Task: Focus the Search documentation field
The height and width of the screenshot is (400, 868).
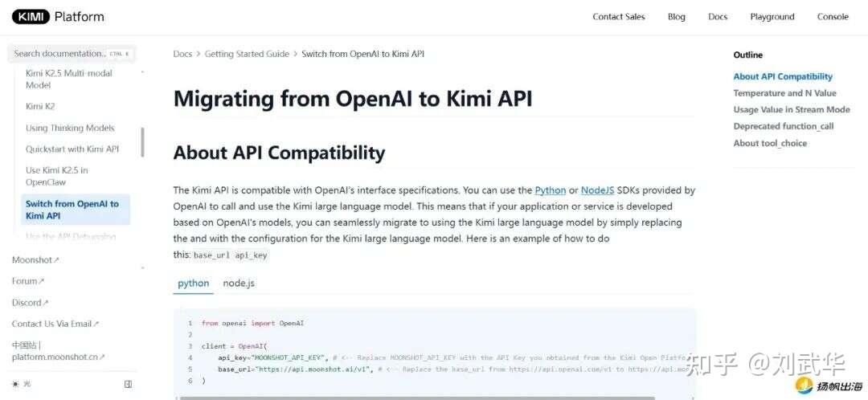Action: 72,54
